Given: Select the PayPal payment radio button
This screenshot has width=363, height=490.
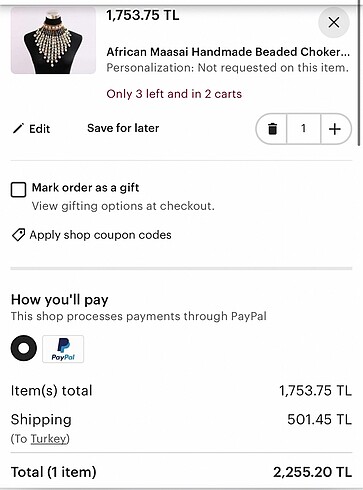Looking at the screenshot, I should click(x=24, y=348).
